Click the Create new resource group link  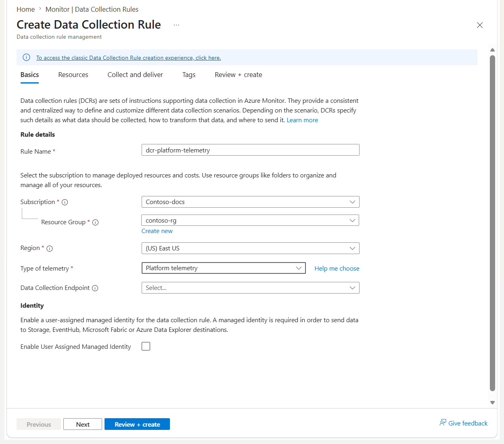click(157, 231)
